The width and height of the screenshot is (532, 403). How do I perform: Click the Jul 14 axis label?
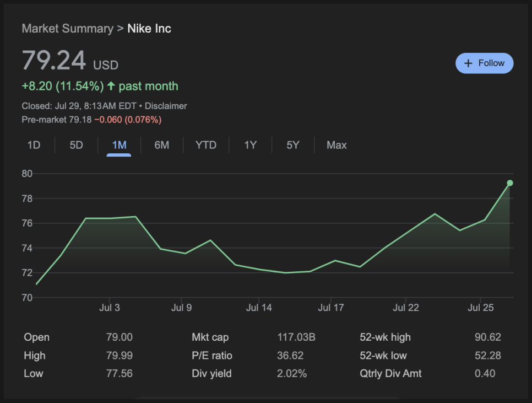tap(259, 308)
